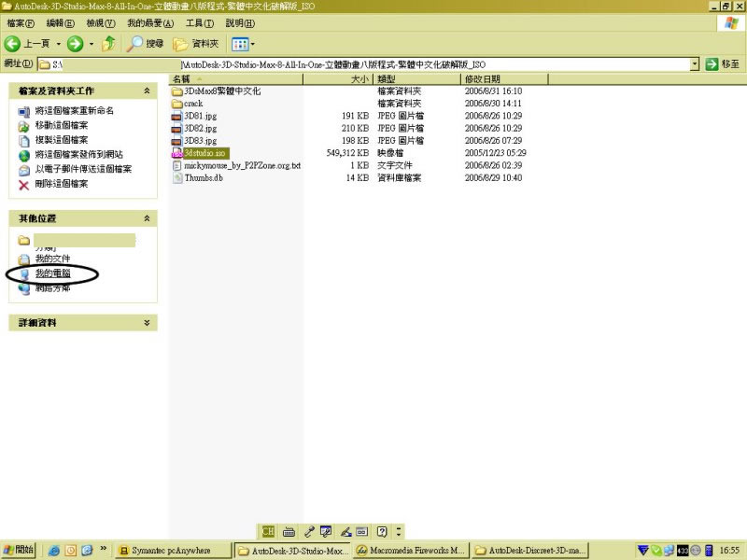This screenshot has width=747, height=560.
Task: Open the Views icon in the toolbar
Action: [x=240, y=44]
